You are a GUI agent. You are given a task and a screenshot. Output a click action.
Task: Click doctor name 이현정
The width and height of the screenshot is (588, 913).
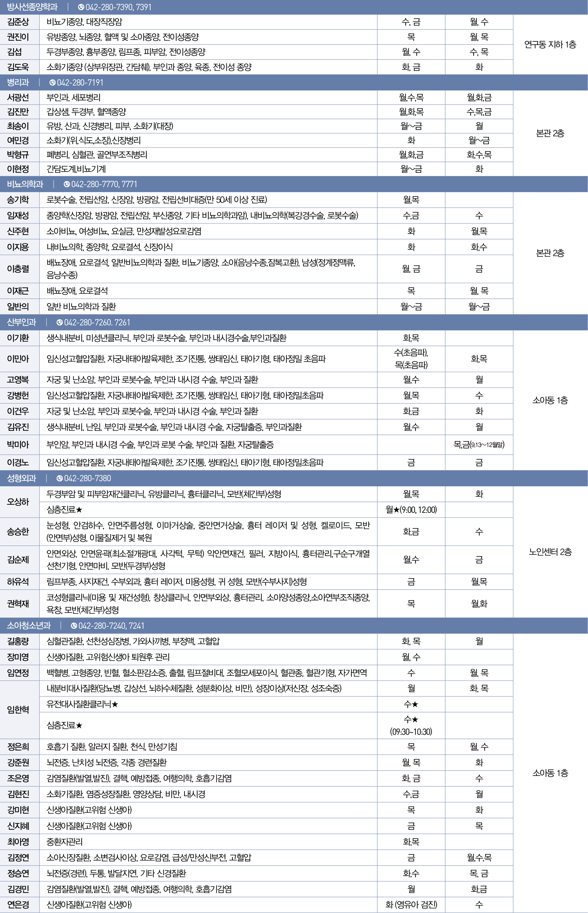pyautogui.click(x=18, y=169)
